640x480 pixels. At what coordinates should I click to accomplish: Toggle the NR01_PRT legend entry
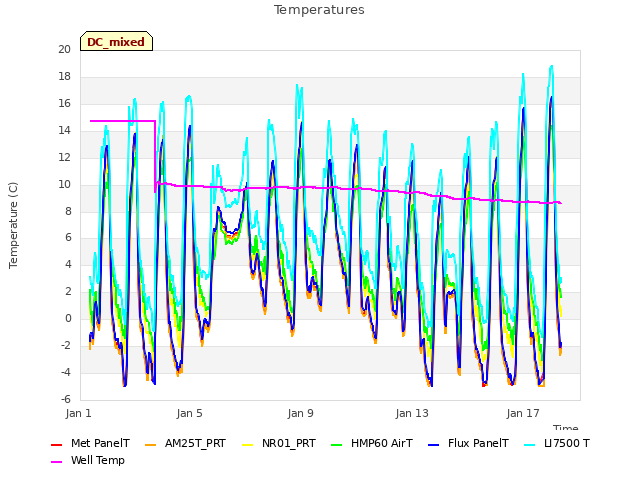tap(279, 444)
